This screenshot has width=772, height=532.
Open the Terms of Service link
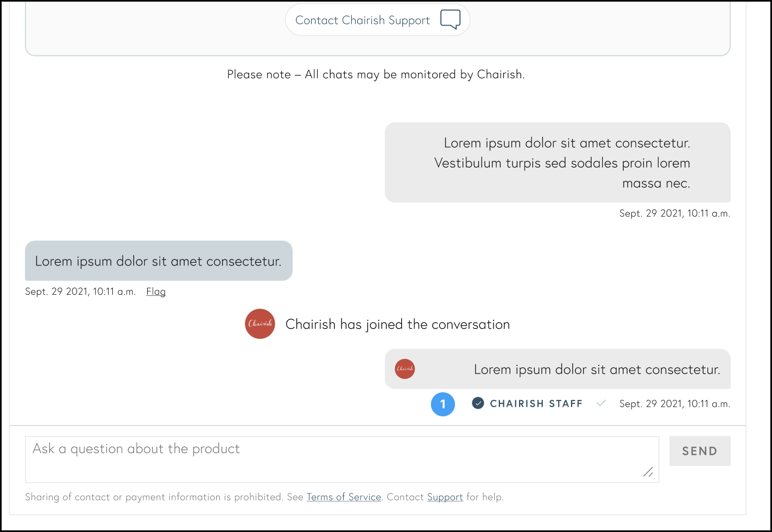click(344, 497)
